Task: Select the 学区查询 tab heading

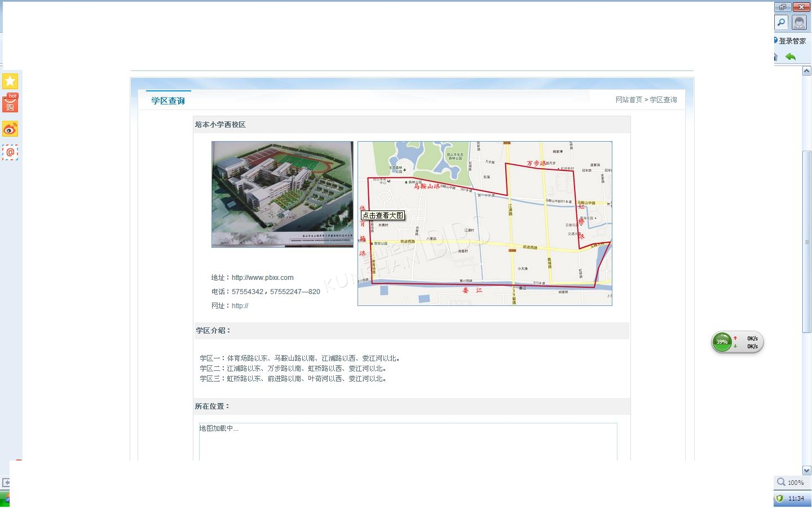Action: click(168, 100)
